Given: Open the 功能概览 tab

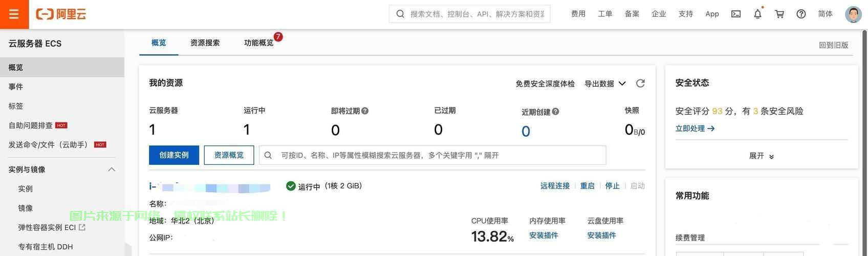Looking at the screenshot, I should click(258, 43).
